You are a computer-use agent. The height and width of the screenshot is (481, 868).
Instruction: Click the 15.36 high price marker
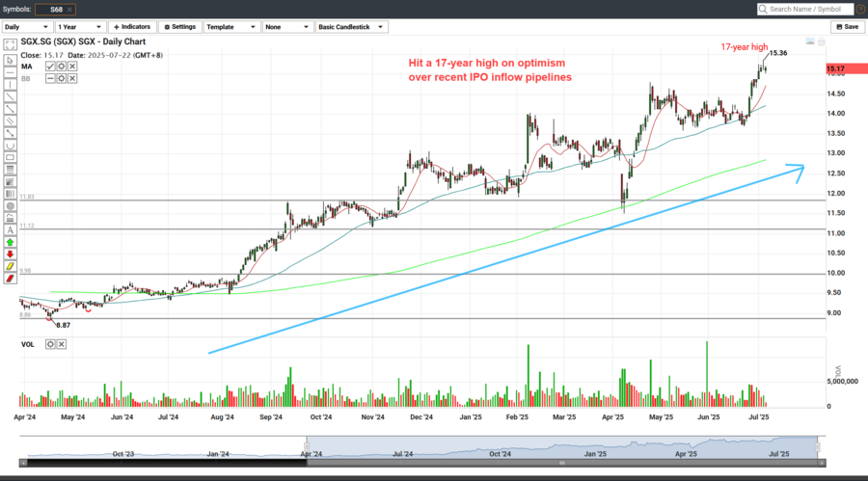click(778, 53)
